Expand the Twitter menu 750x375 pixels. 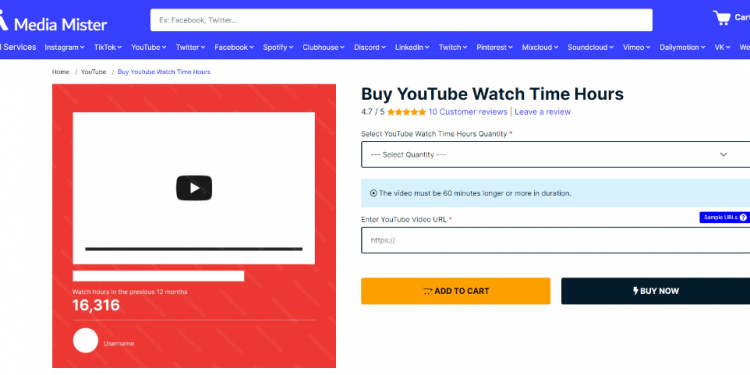coord(190,47)
